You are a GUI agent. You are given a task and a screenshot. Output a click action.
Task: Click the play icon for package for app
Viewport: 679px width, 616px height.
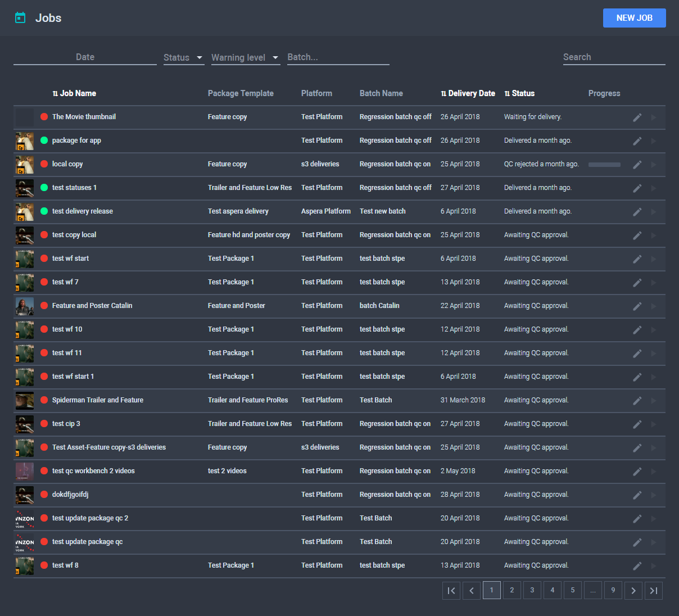654,141
